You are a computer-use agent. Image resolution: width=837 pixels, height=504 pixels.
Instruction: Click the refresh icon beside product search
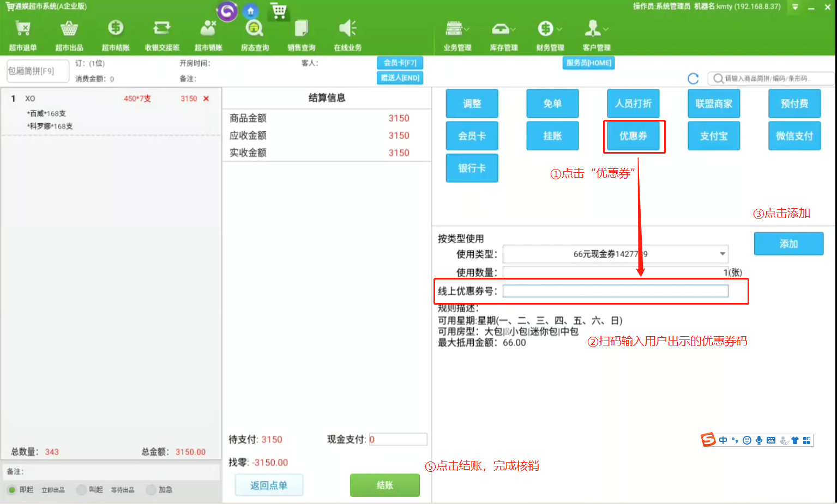click(x=693, y=78)
